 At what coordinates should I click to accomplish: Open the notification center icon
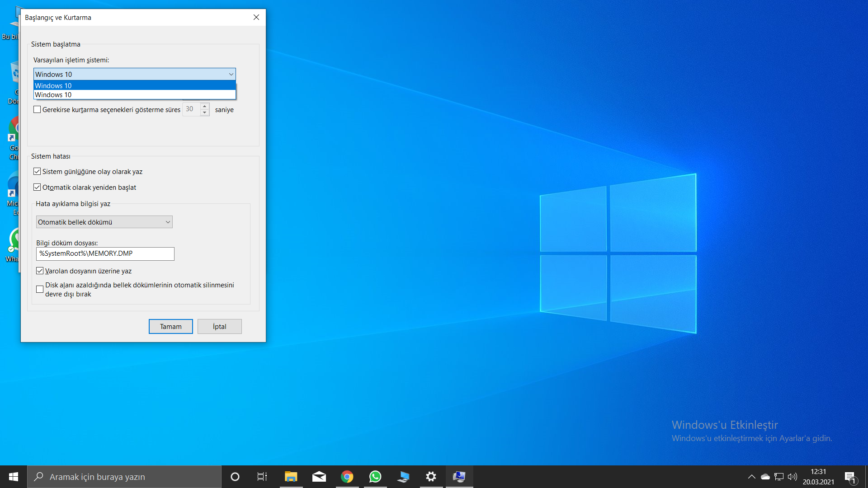(850, 477)
